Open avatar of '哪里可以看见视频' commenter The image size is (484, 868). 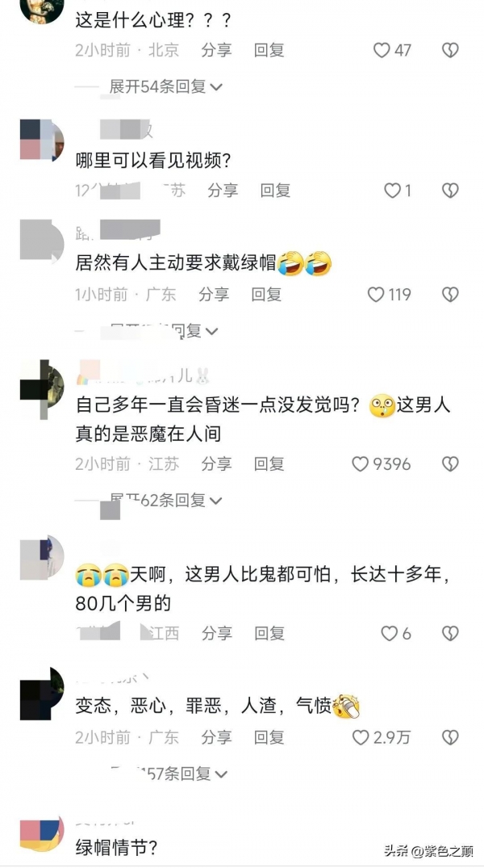coord(42,140)
